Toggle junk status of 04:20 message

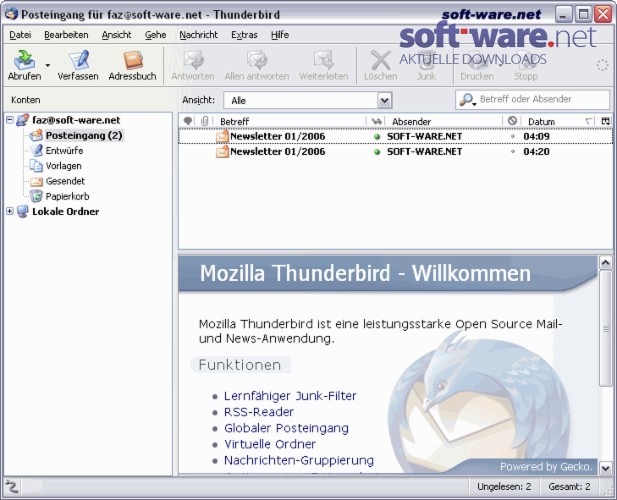coord(512,151)
